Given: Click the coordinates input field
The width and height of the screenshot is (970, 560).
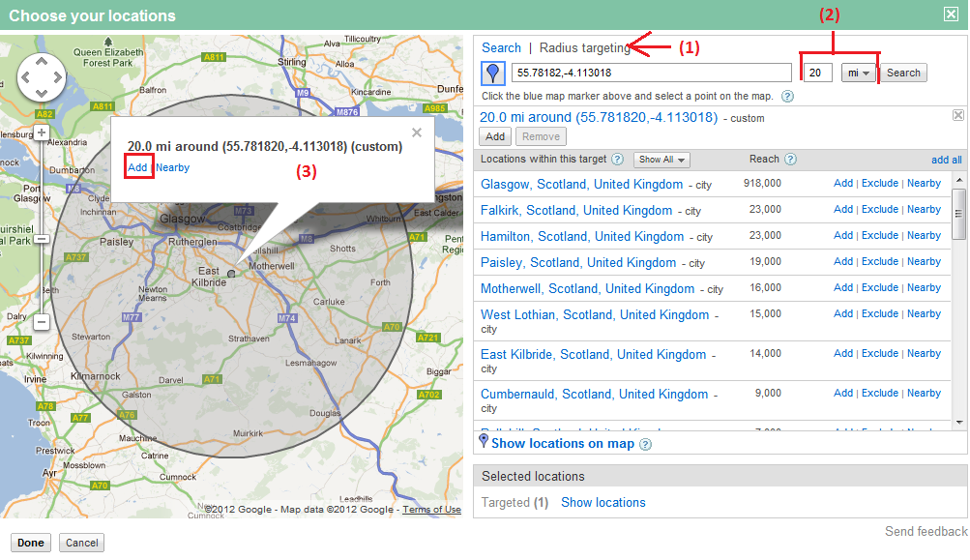Looking at the screenshot, I should (652, 73).
